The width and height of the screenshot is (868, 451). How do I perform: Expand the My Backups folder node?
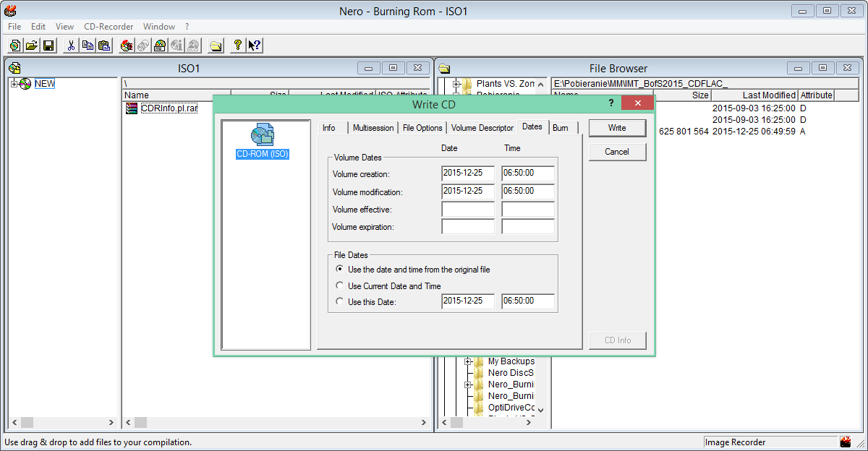coord(468,361)
